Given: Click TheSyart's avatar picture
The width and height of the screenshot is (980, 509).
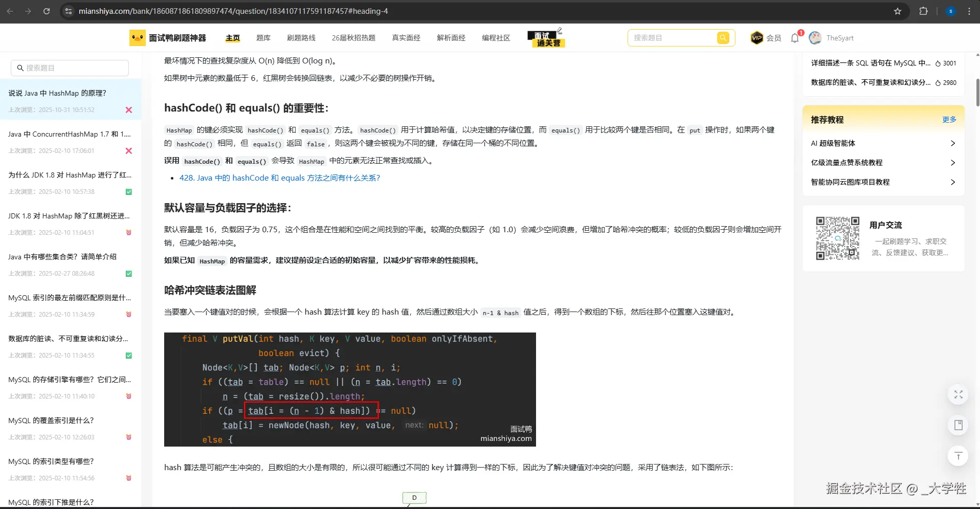Looking at the screenshot, I should tap(815, 37).
